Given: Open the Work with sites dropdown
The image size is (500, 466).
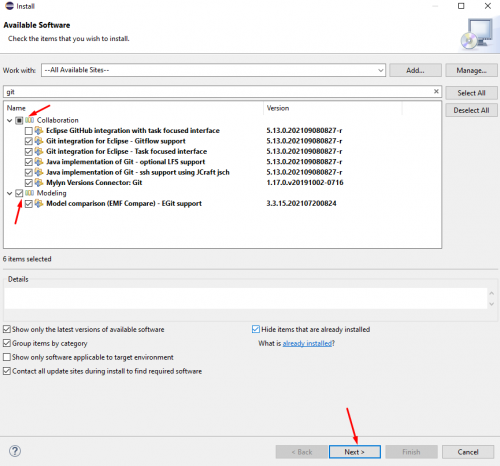Looking at the screenshot, I should coord(380,70).
